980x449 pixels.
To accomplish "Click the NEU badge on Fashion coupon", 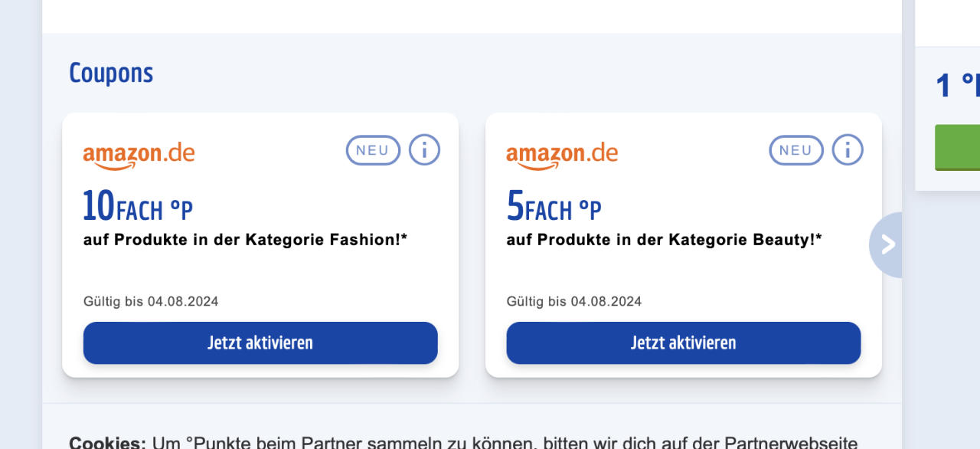I will coord(373,150).
